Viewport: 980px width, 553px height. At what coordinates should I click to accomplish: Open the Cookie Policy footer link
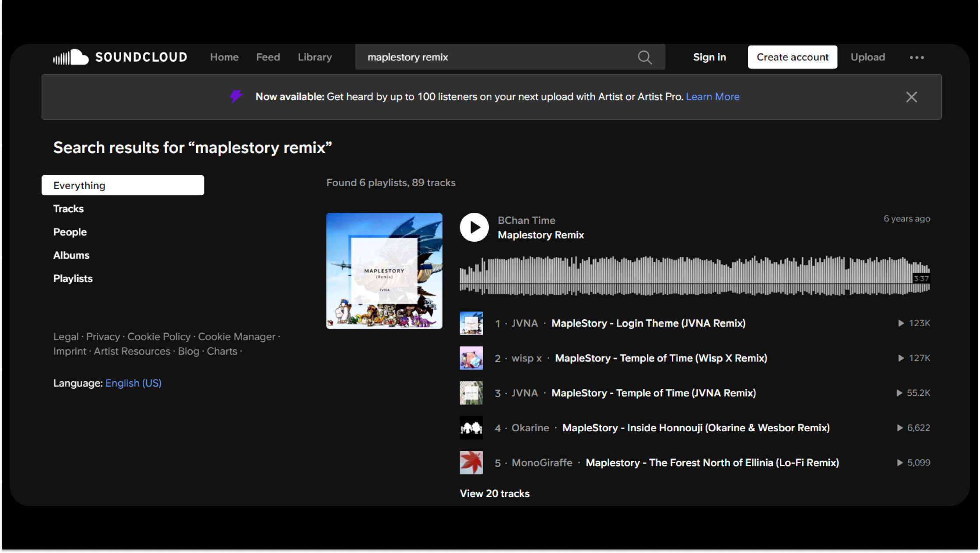[159, 336]
